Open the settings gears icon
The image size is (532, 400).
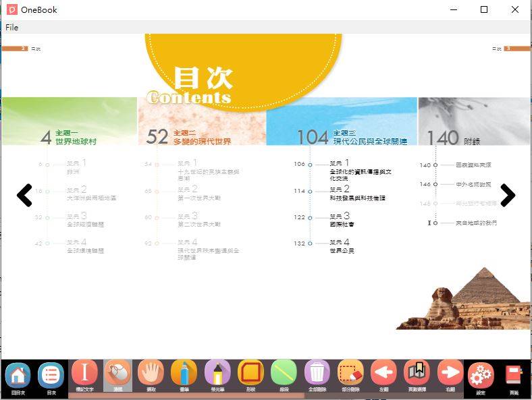pyautogui.click(x=481, y=375)
